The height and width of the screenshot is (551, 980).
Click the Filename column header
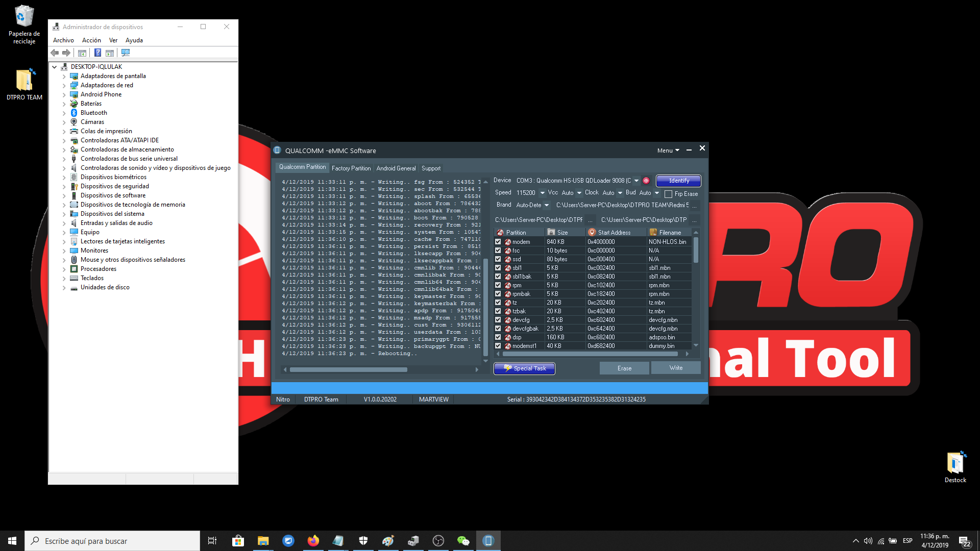click(x=669, y=233)
